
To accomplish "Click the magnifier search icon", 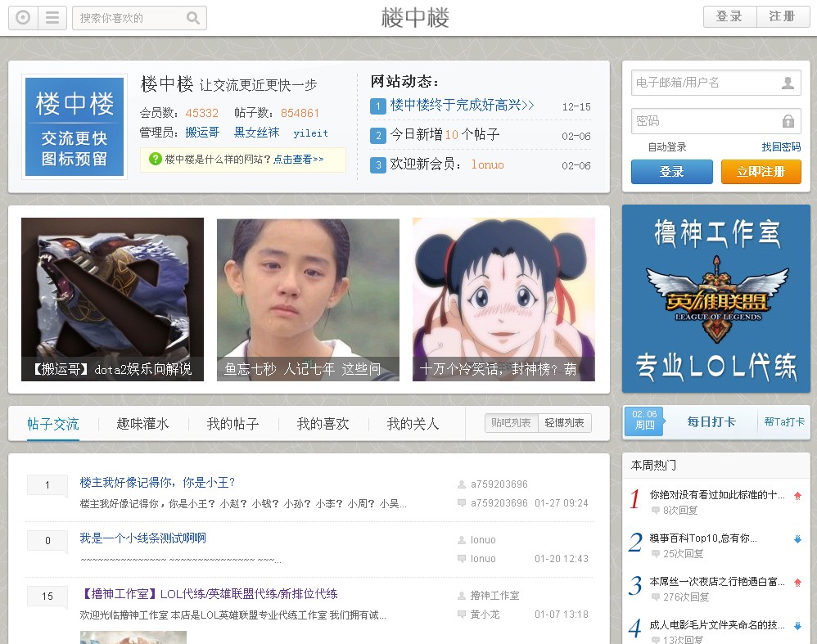I will coord(193,18).
